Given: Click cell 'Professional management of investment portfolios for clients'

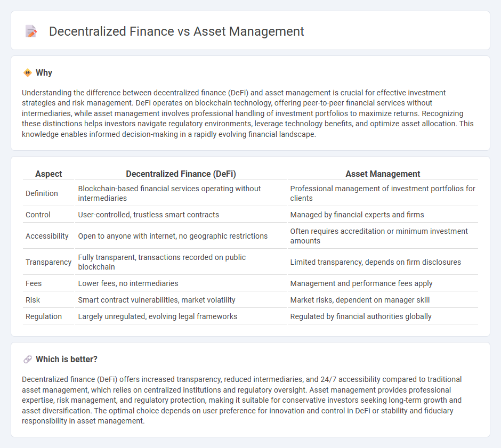Looking at the screenshot, I should 383,193.
